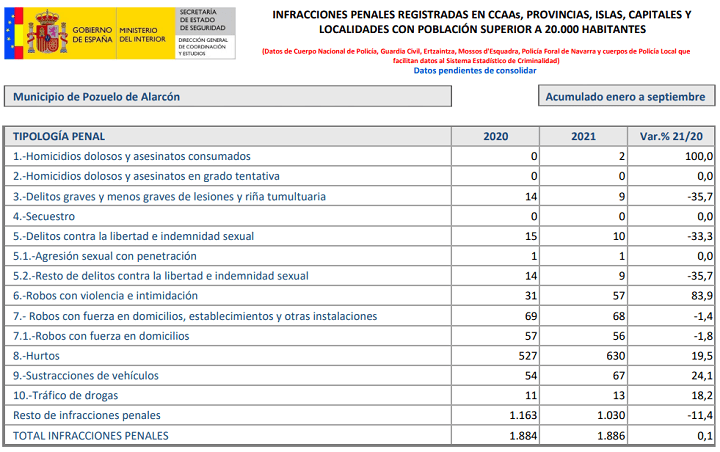Click the 2021 value '56' for Robos en domicilios
Screen dimensions: 720x452
pyautogui.click(x=619, y=336)
